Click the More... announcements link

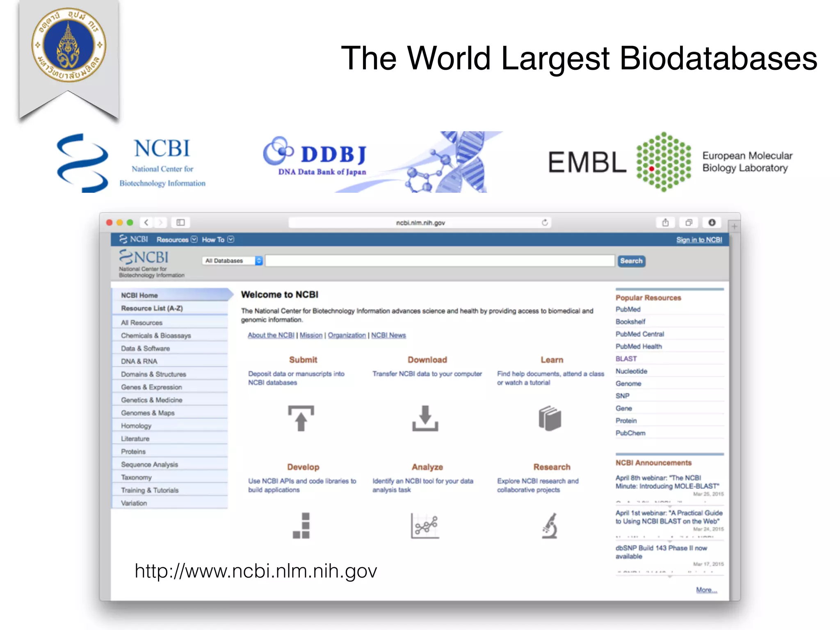point(706,590)
